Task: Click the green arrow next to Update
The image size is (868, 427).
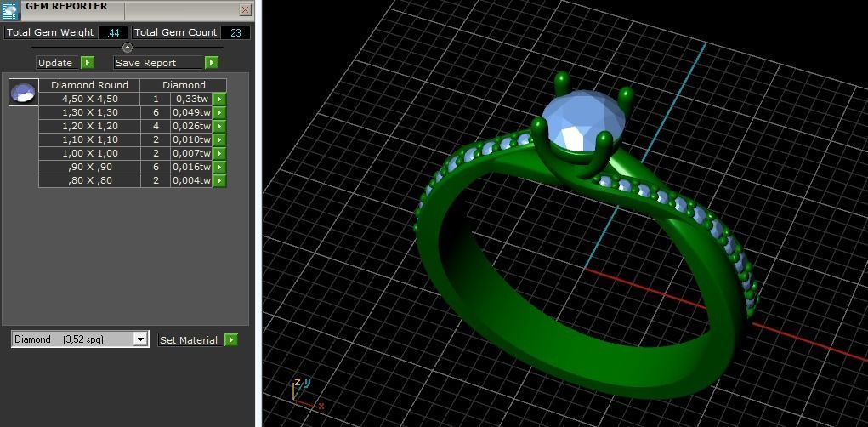Action: click(x=88, y=63)
